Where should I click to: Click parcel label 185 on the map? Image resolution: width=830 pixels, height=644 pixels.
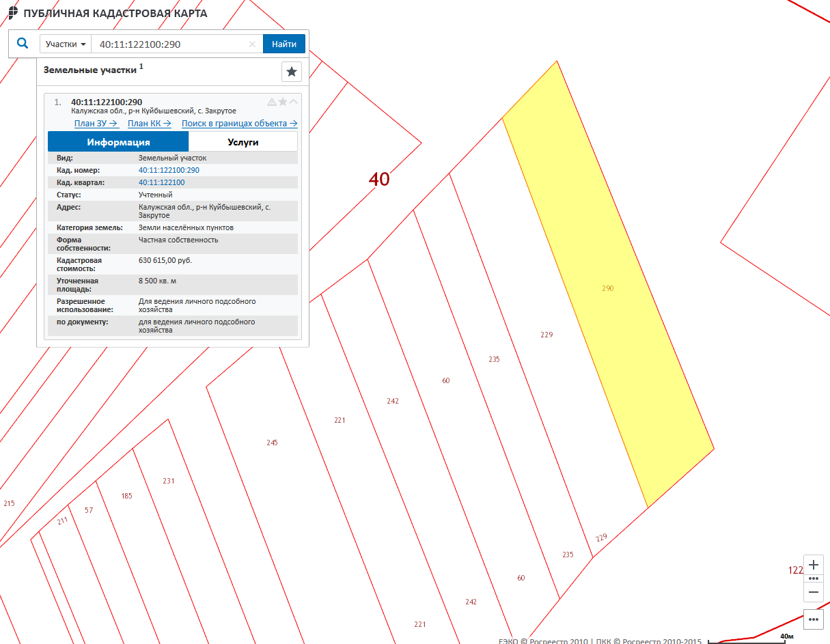point(126,496)
